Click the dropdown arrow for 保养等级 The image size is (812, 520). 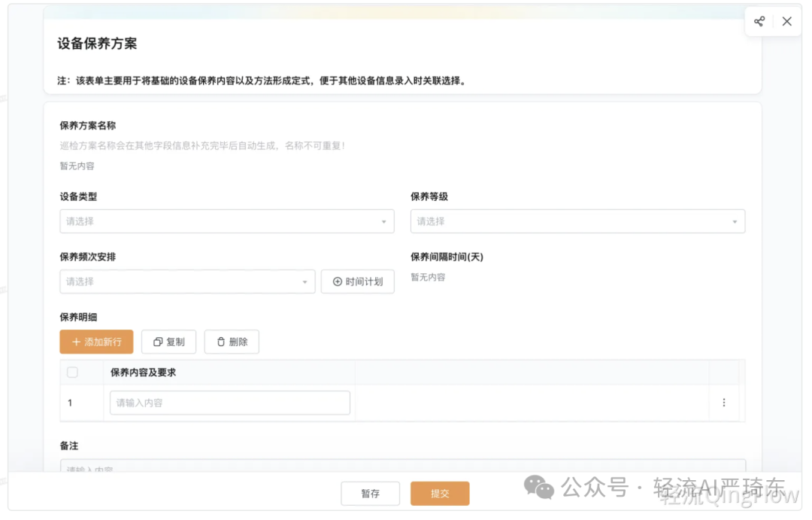[735, 221]
